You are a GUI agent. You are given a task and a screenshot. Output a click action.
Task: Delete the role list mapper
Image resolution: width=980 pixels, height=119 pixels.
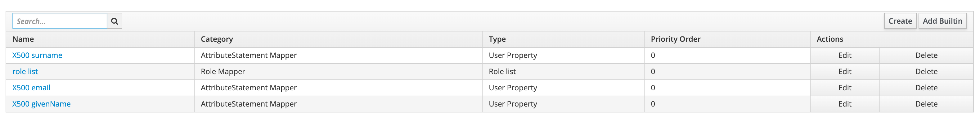(926, 71)
